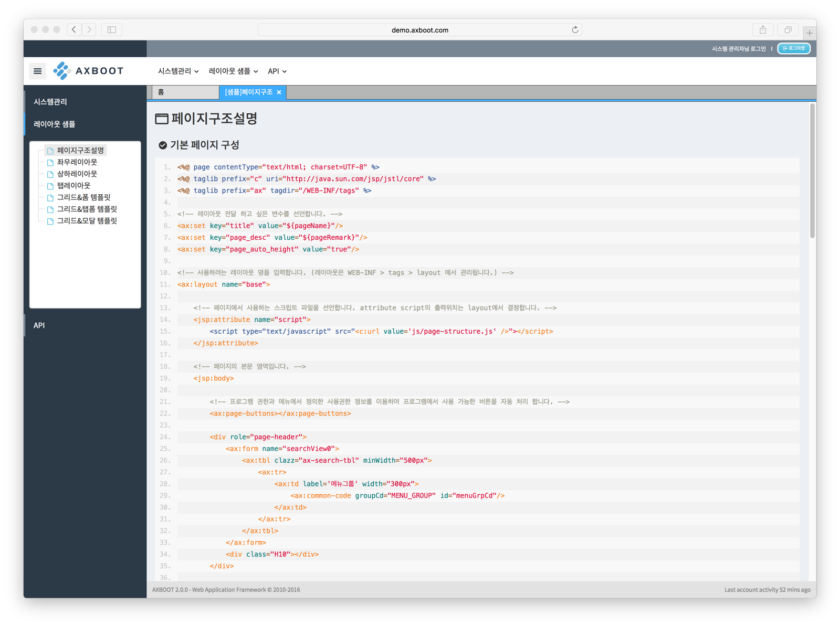Open 페이지구조설명 tree item
This screenshot has width=840, height=626.
point(80,151)
